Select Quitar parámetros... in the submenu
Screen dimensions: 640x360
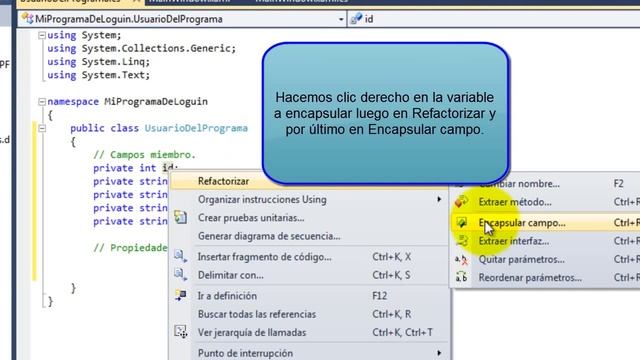pyautogui.click(x=545, y=259)
